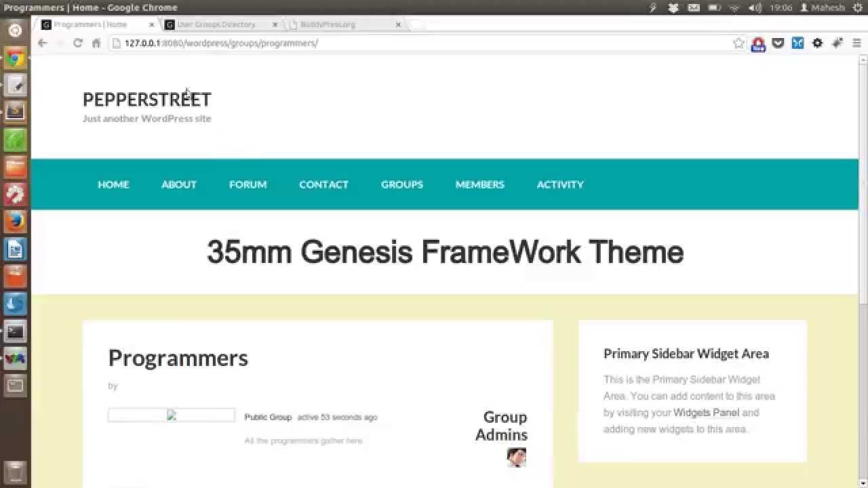The image size is (868, 488).
Task: Open the text editor dock icon
Action: [x=15, y=85]
